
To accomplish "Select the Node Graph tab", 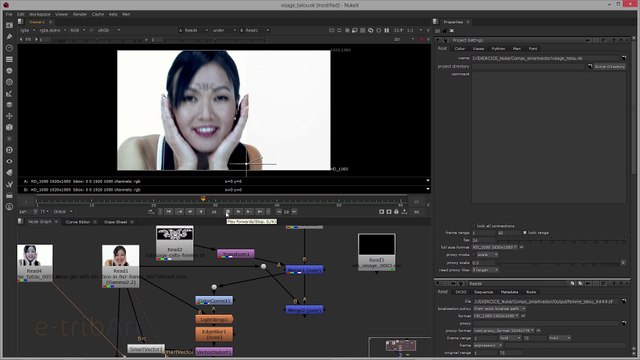I will click(x=40, y=222).
